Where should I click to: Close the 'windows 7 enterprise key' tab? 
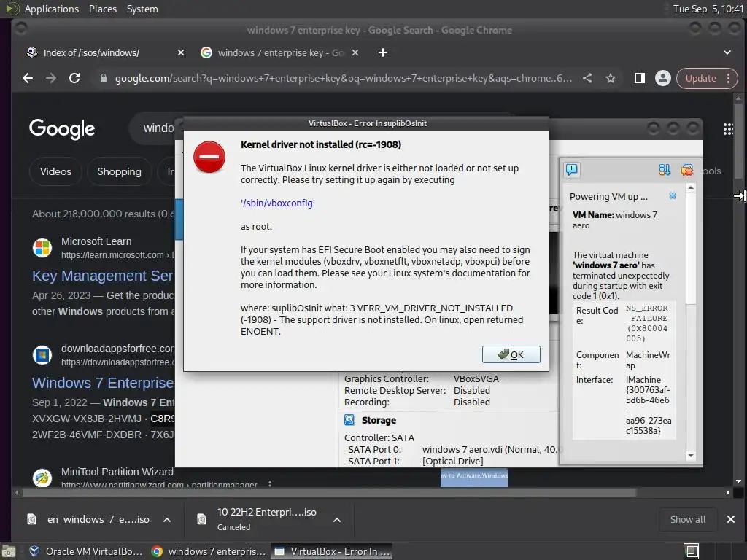(355, 52)
